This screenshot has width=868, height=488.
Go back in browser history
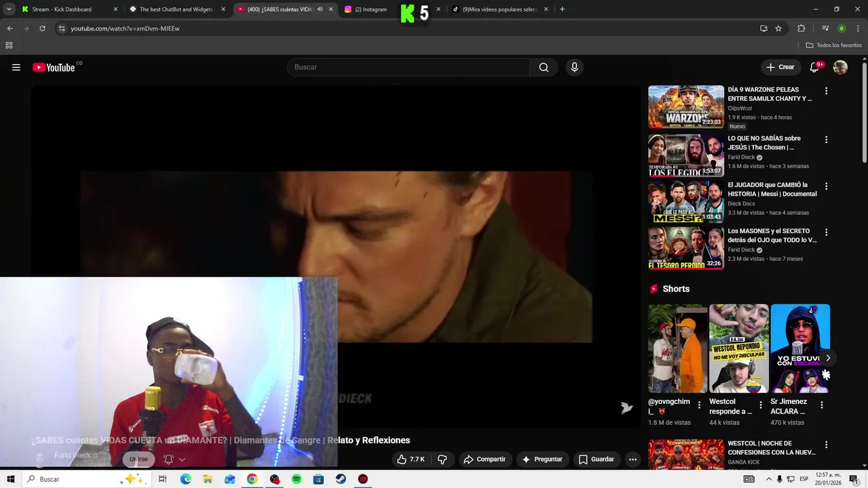pos(9,28)
